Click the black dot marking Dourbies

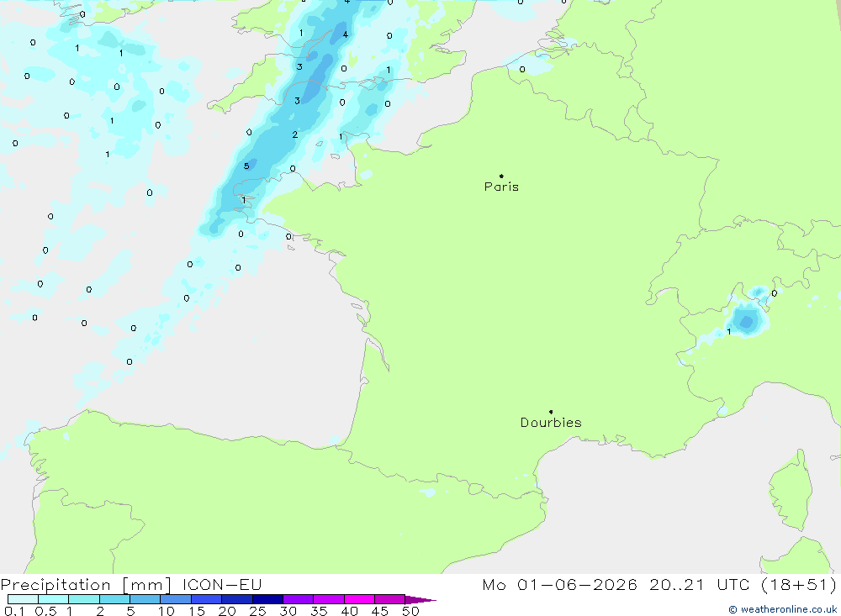[x=551, y=412]
